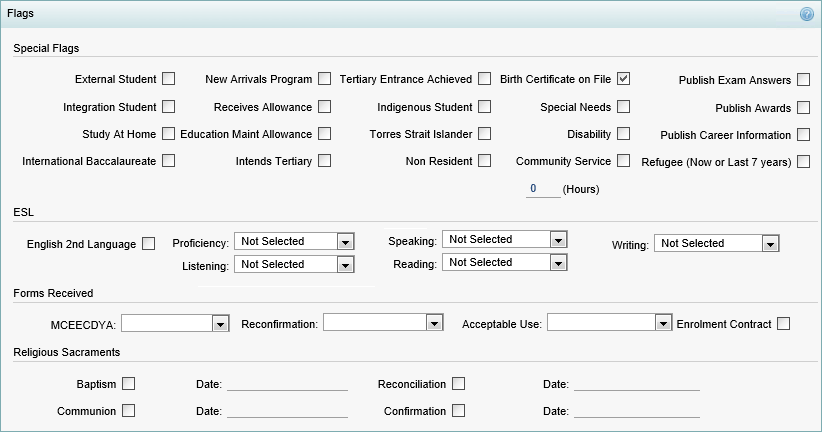The width and height of the screenshot is (822, 432).
Task: Click the Reconciliation date field
Action: click(637, 384)
